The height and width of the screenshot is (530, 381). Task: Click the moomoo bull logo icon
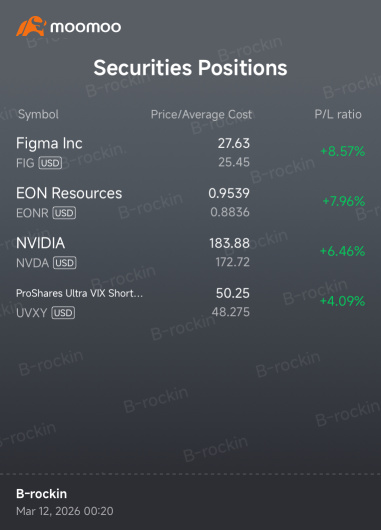tap(31, 26)
